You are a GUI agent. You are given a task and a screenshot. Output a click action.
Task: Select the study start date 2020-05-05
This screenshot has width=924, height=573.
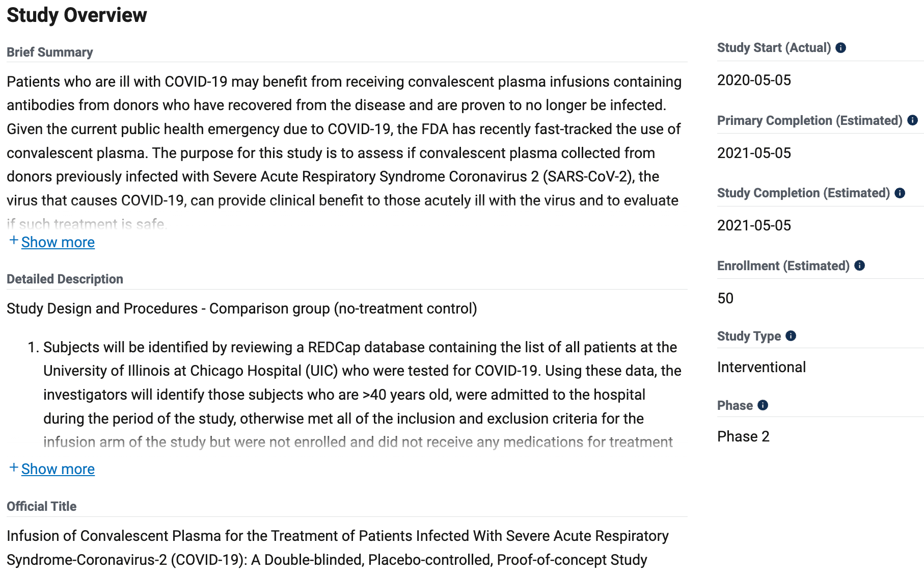(754, 80)
